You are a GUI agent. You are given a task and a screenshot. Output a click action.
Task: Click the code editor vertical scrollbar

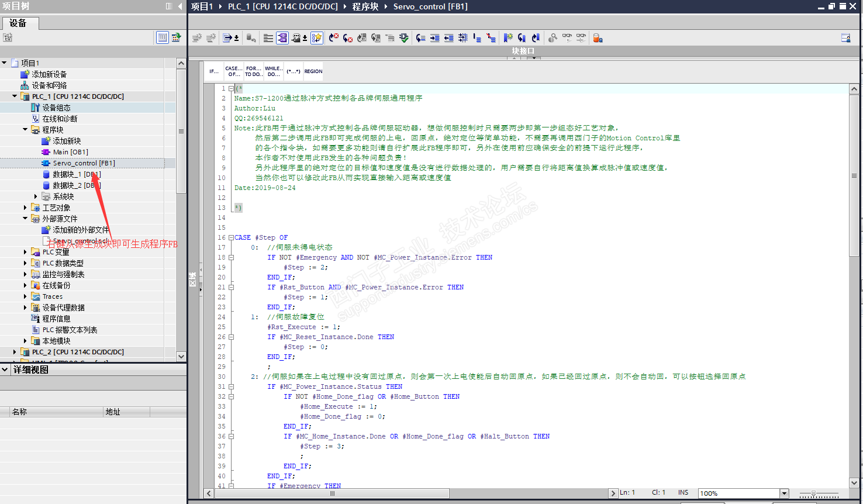[854, 175]
